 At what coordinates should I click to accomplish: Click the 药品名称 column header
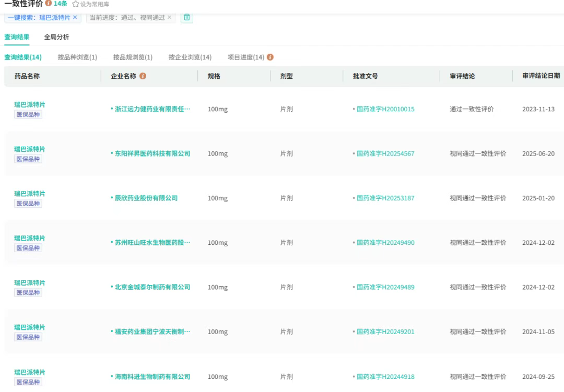click(x=27, y=76)
